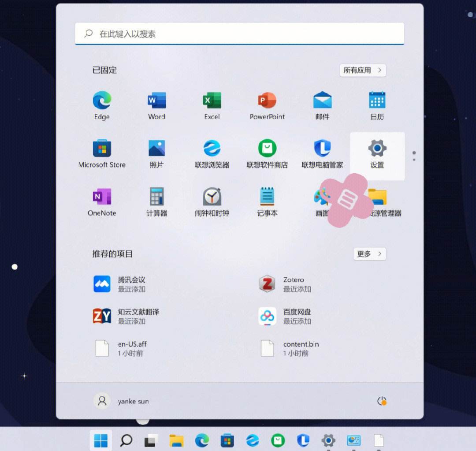Open Microsoft Store pinned app
476x451 pixels.
pos(102,154)
